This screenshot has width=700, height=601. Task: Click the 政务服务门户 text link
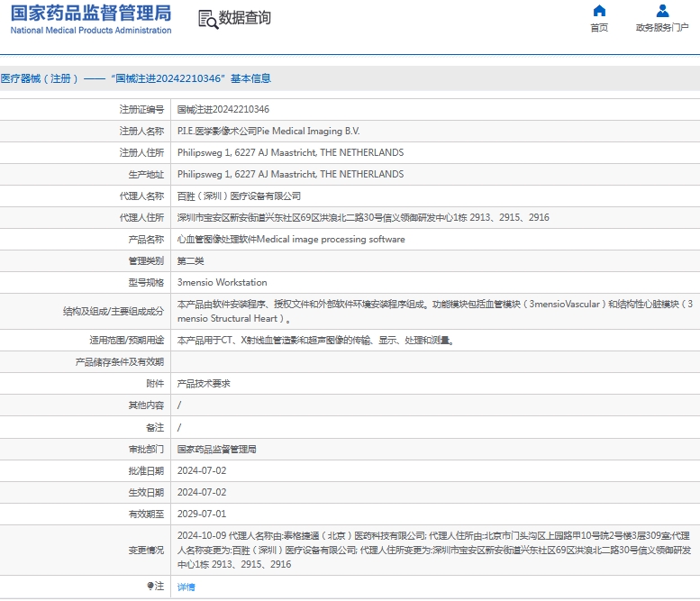662,28
